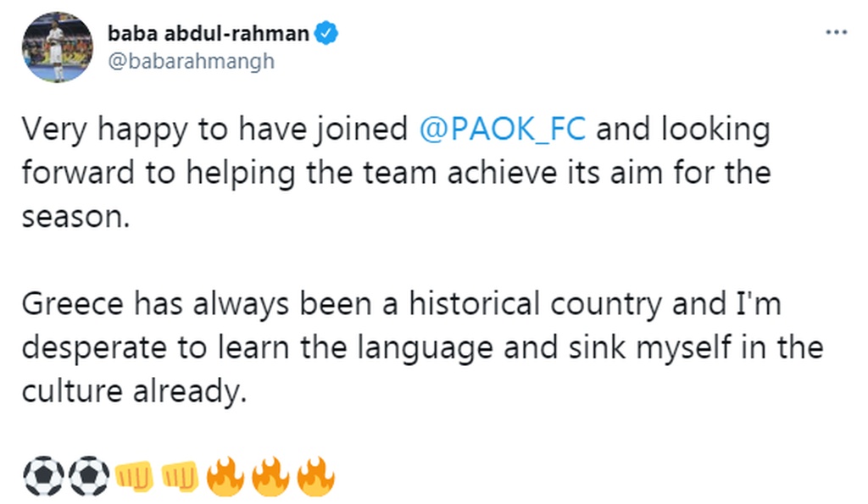
Task: Click the last fire emoji
Action: coord(314,477)
